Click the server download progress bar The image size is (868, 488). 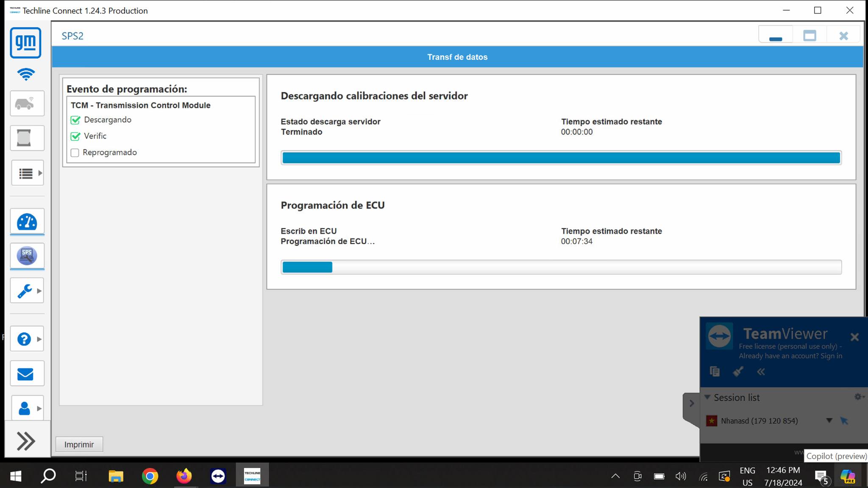[x=561, y=158]
